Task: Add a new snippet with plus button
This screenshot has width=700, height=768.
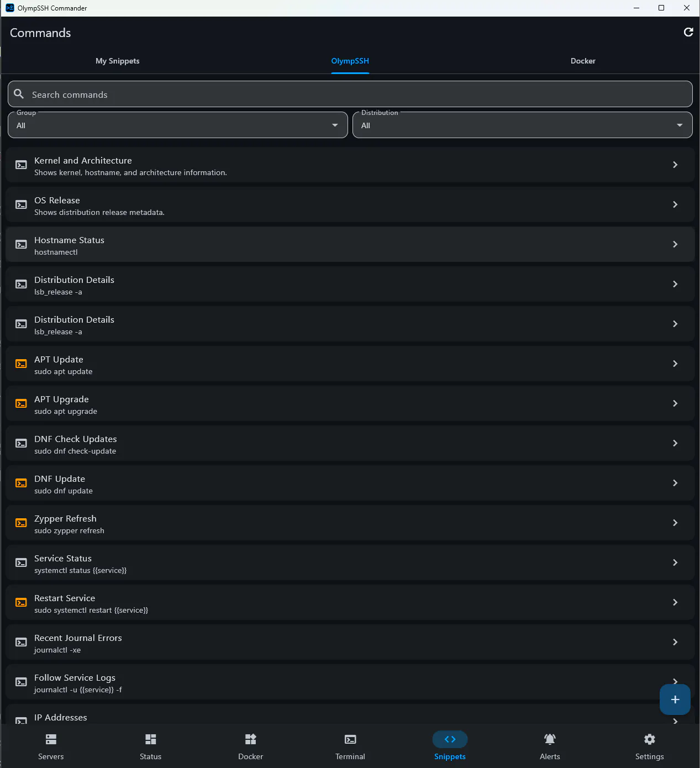Action: click(675, 699)
